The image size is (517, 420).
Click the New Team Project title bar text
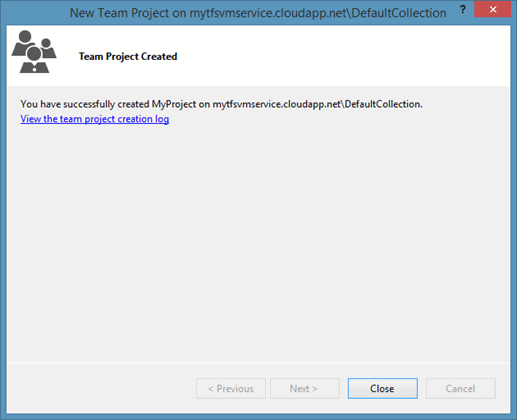point(258,13)
